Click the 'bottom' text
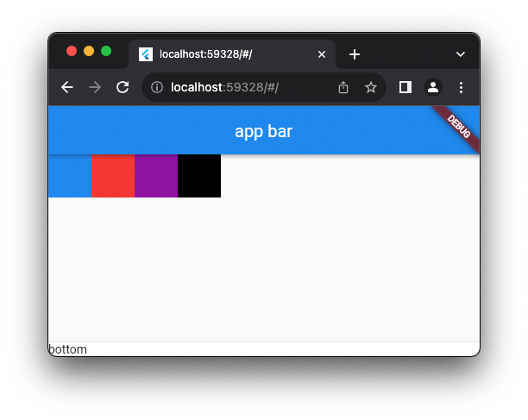The image size is (528, 420). tap(67, 349)
